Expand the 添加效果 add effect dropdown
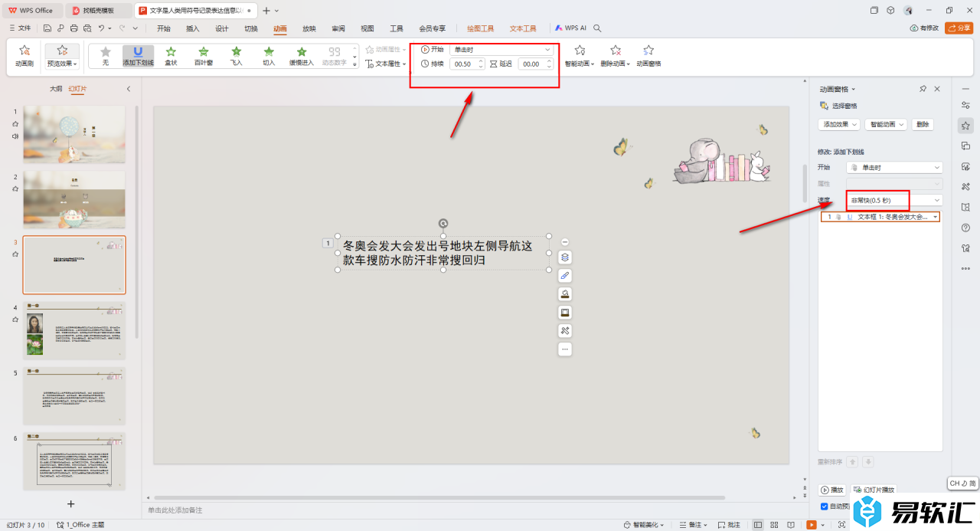Image resolution: width=980 pixels, height=531 pixels. click(839, 124)
